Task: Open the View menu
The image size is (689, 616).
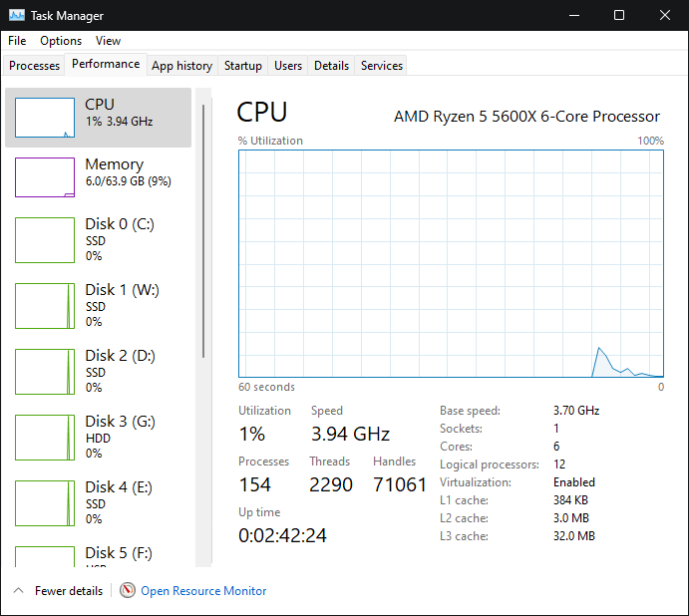Action: pos(108,41)
